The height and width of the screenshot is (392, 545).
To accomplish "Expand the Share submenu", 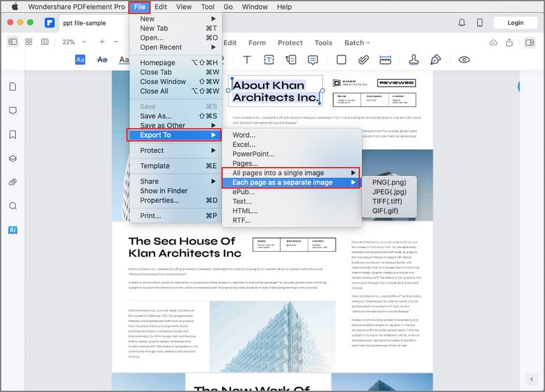I will coord(176,181).
